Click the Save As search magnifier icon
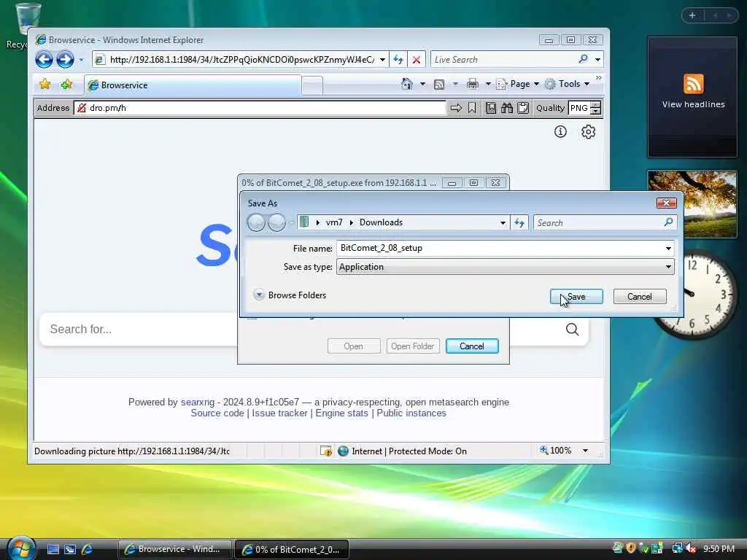 [x=668, y=222]
